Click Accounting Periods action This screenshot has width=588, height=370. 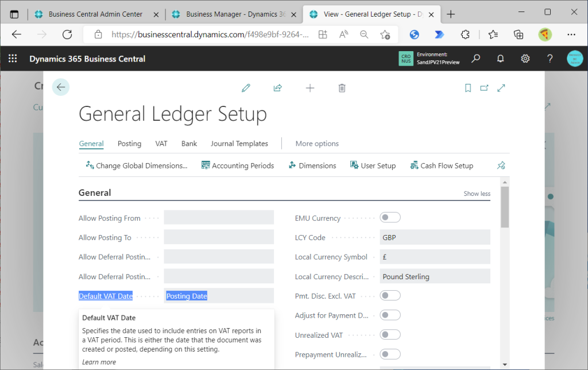coord(238,165)
